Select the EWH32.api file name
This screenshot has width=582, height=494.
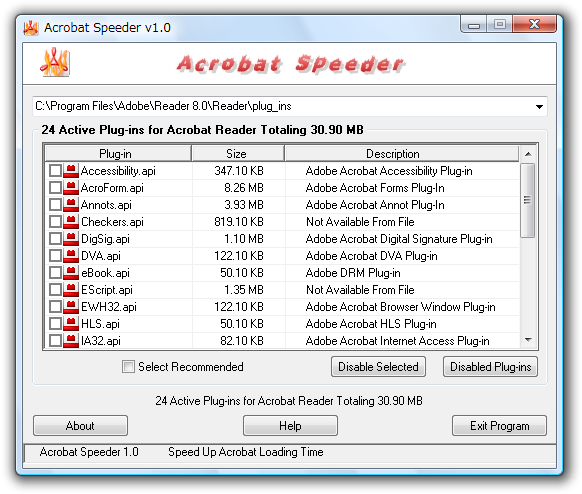[x=109, y=307]
